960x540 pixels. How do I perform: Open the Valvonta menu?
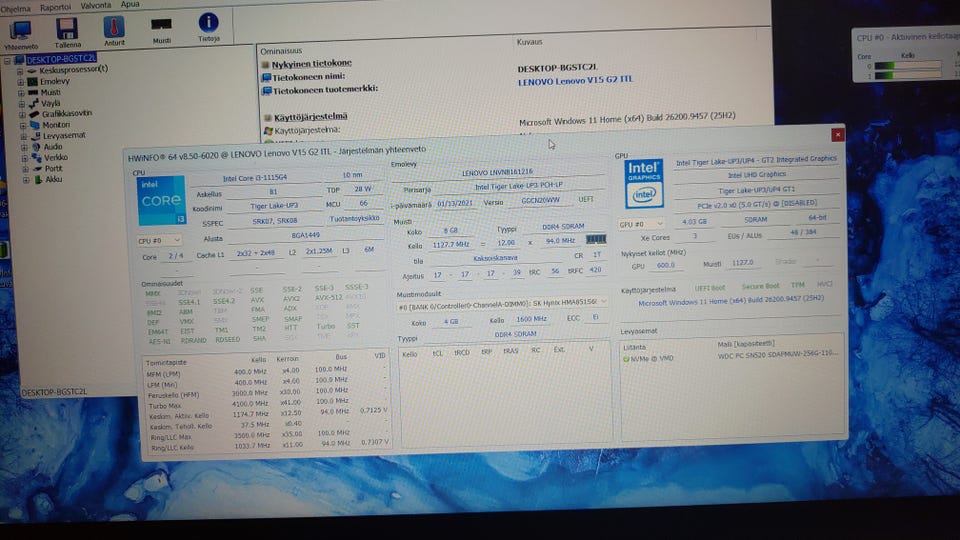pyautogui.click(x=96, y=6)
